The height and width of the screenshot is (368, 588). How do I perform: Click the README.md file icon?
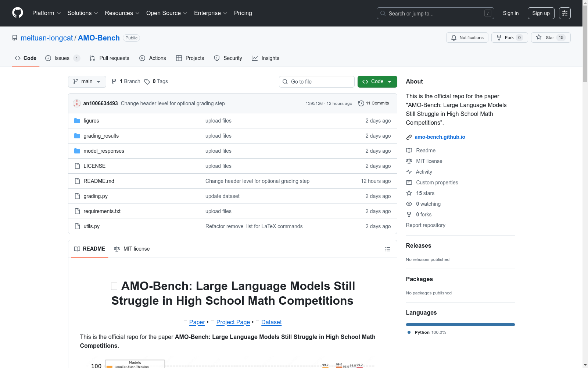pos(77,181)
